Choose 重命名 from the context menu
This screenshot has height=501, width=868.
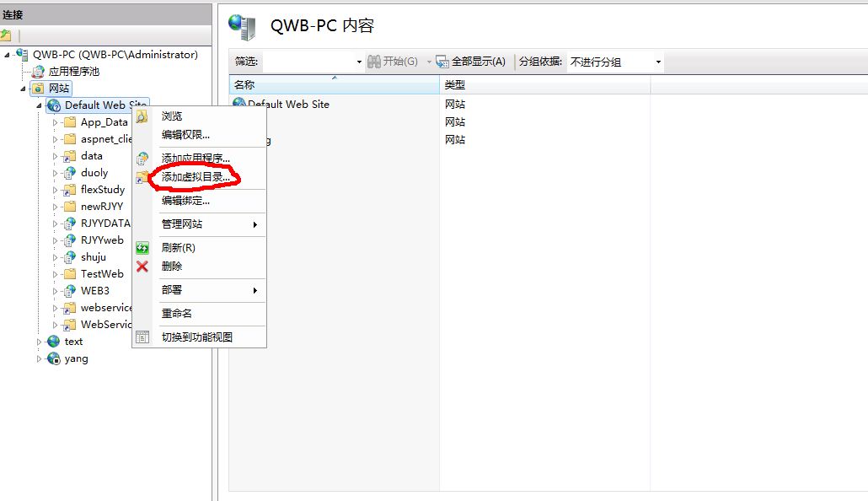pyautogui.click(x=199, y=313)
